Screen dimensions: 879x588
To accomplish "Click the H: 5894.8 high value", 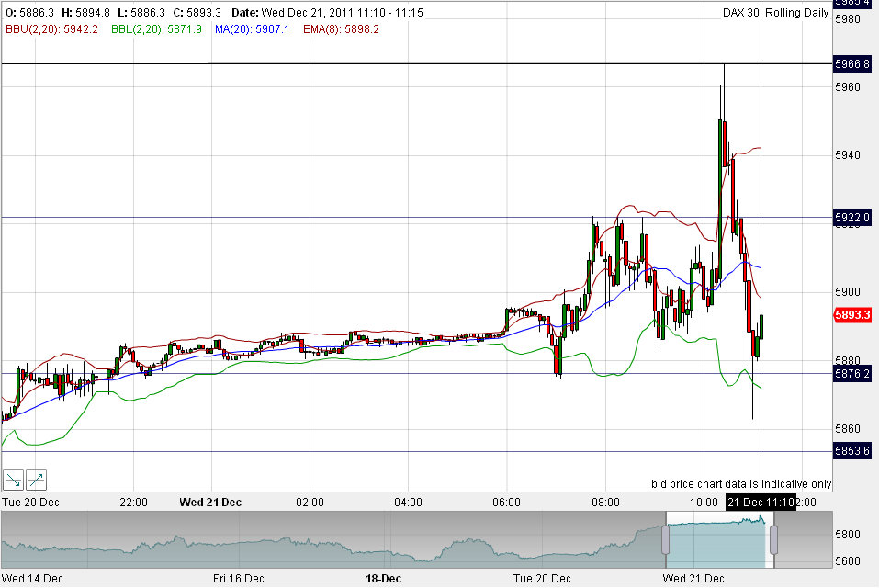I will (85, 12).
